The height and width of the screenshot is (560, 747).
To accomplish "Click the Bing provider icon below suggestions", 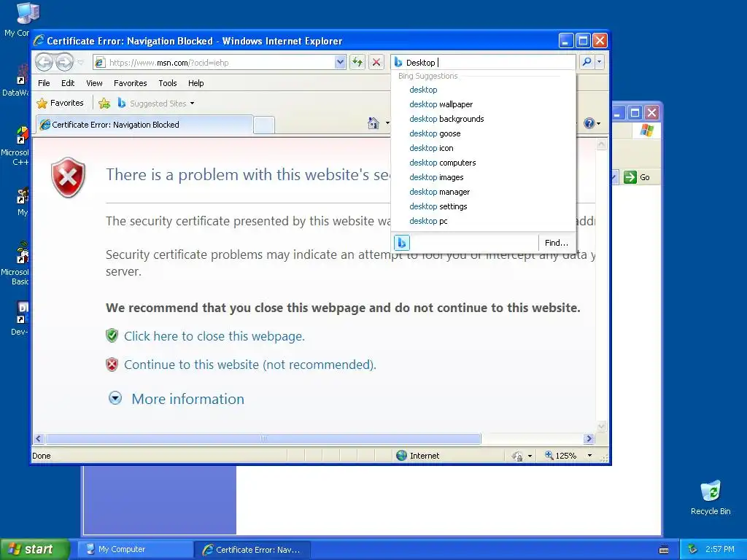I will click(x=402, y=243).
